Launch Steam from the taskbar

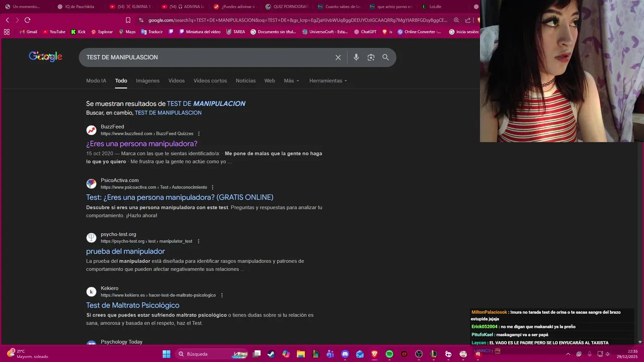coord(271,354)
